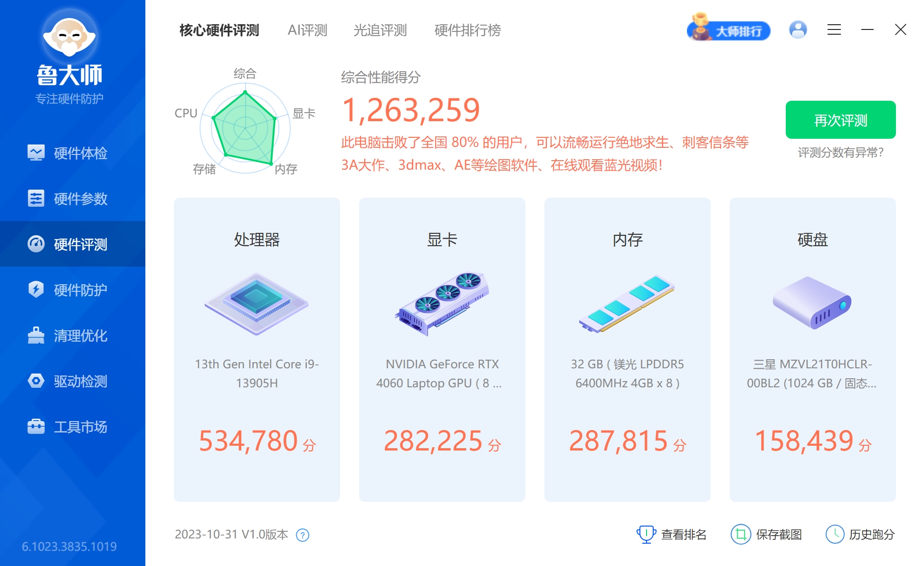Screen dimensions: 924x566
Task: Open the hamburger main menu icon
Action: [x=834, y=30]
